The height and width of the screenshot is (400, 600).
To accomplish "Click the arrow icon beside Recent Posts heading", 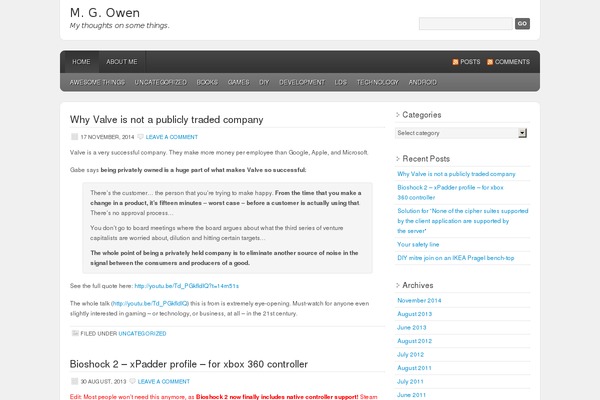I will point(398,158).
